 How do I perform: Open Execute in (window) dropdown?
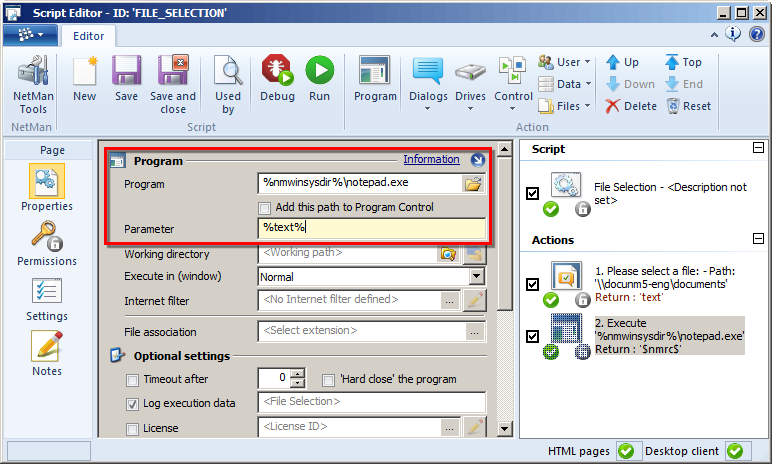tap(476, 276)
